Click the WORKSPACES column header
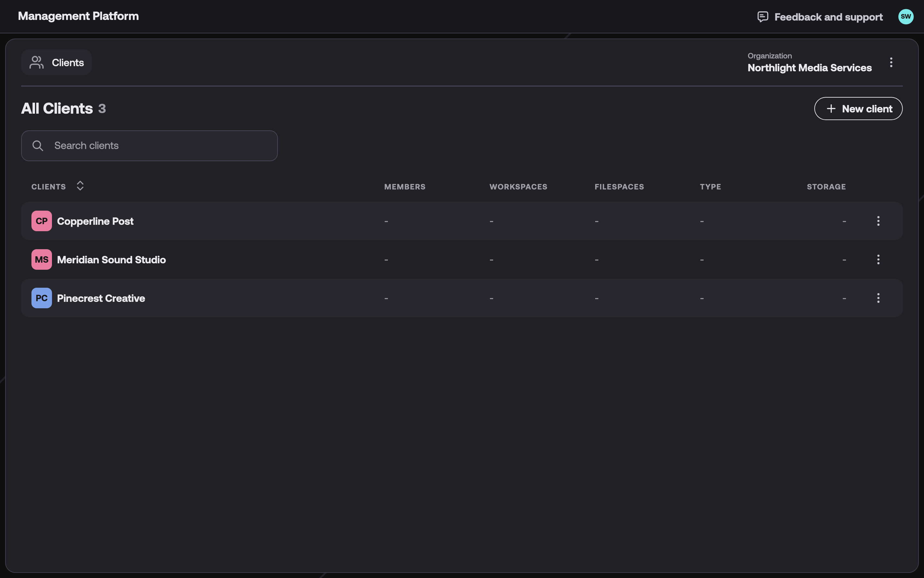This screenshot has height=578, width=924. point(518,187)
